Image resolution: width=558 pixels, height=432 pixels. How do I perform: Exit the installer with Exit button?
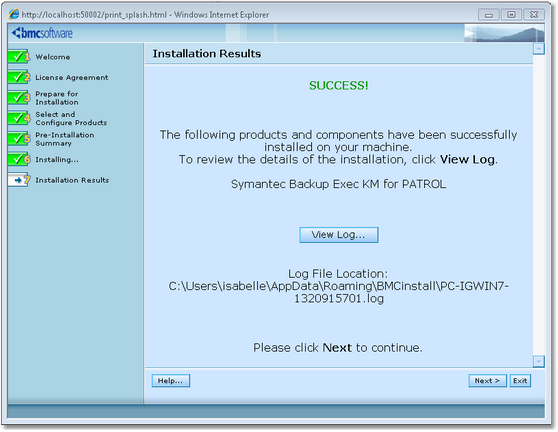[x=520, y=380]
